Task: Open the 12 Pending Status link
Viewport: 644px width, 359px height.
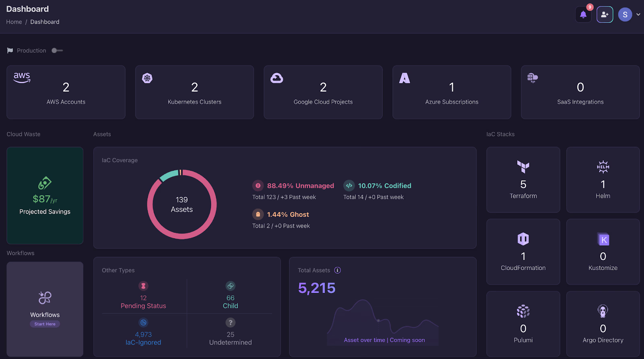Action: pos(143,302)
